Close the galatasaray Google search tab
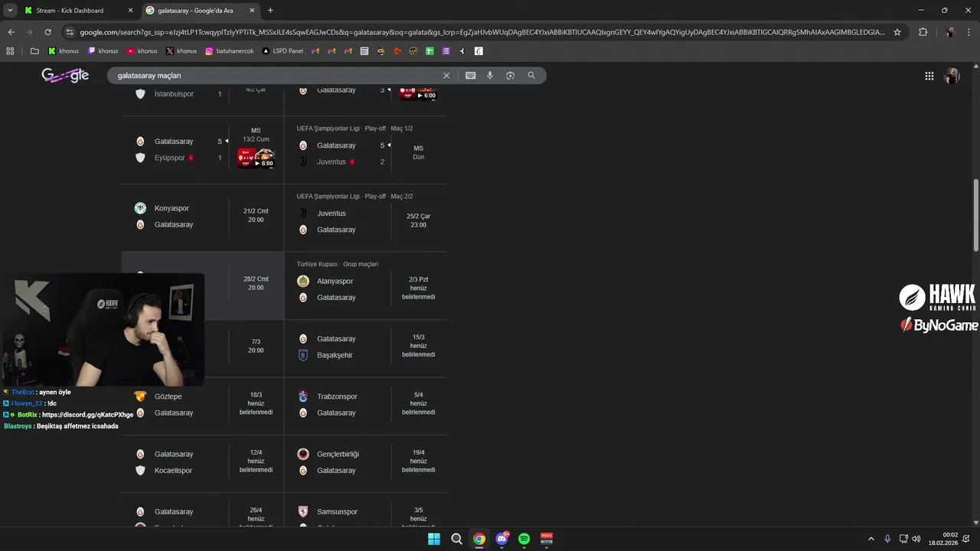 click(x=253, y=11)
